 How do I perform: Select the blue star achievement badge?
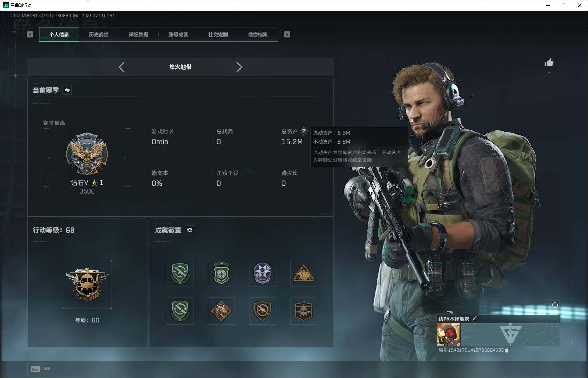(x=263, y=273)
